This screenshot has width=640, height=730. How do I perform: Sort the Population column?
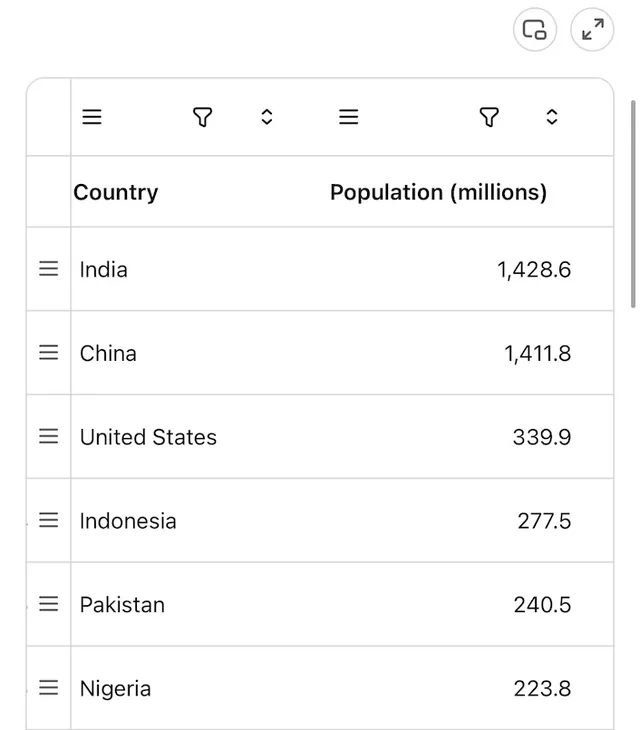point(552,117)
